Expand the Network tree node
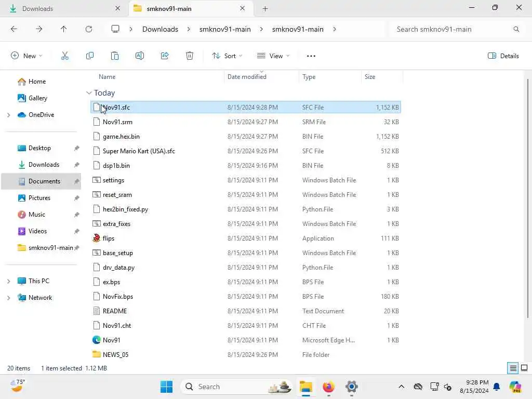 pyautogui.click(x=8, y=298)
